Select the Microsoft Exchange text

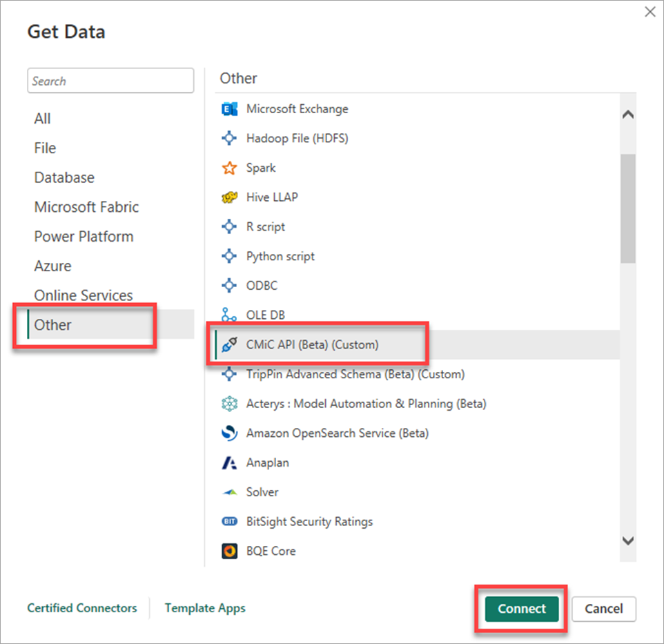click(x=297, y=109)
